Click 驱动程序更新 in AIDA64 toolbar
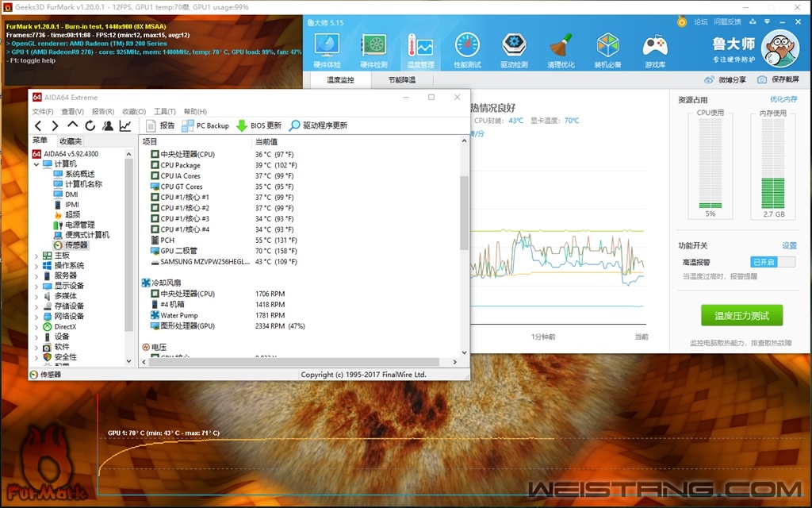The width and height of the screenshot is (812, 508). tap(319, 125)
